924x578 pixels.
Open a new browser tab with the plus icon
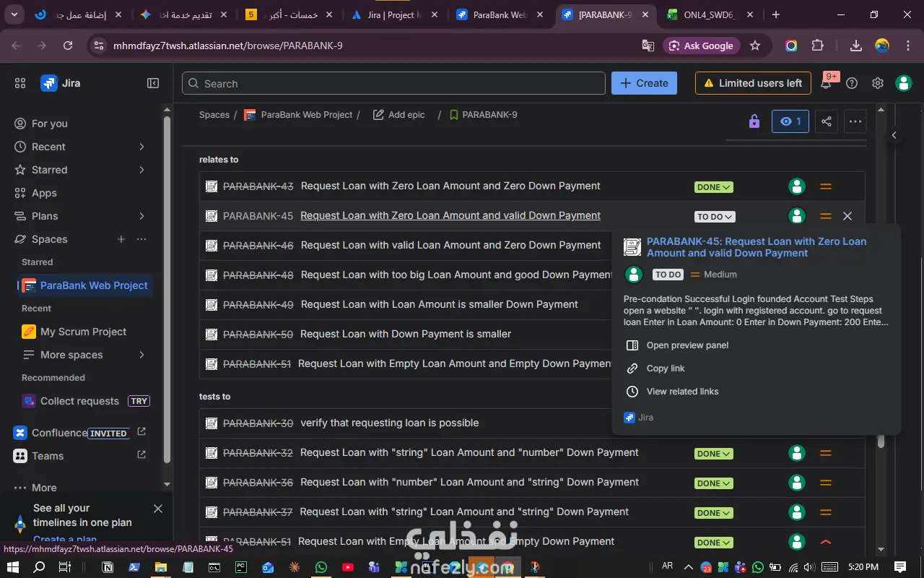[776, 14]
